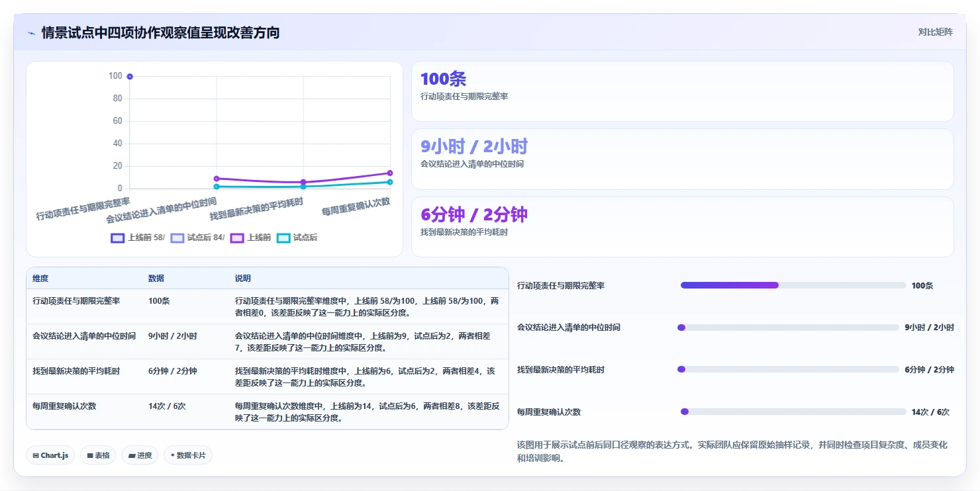Click the indigo swatch for 上线前 58/
The width and height of the screenshot is (980, 491).
coord(118,238)
